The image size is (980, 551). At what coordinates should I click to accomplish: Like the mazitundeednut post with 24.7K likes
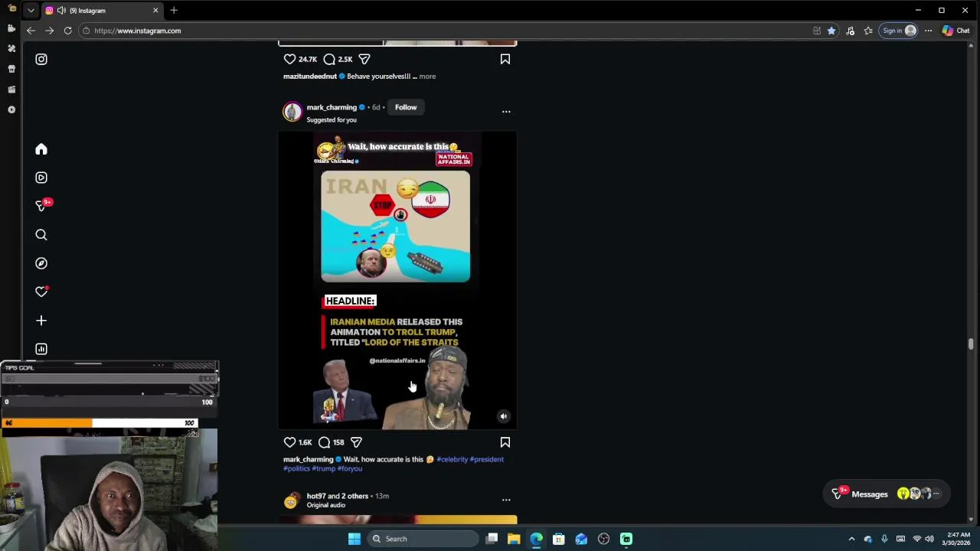click(x=289, y=59)
